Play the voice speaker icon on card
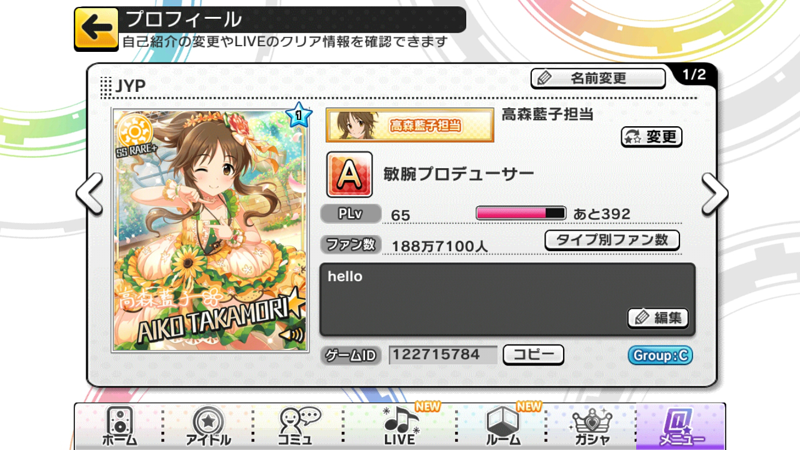This screenshot has height=450, width=800. coord(293,335)
